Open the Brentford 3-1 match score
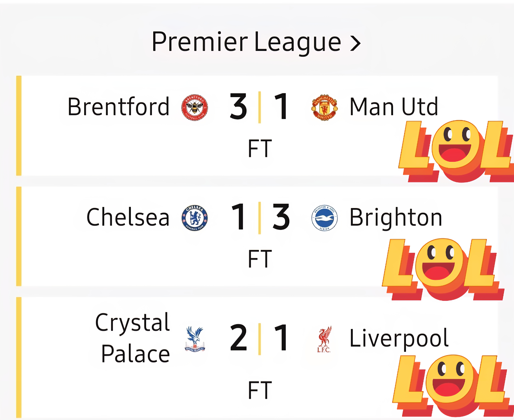 [259, 107]
